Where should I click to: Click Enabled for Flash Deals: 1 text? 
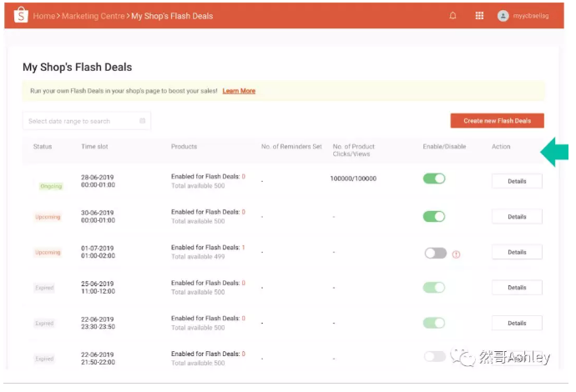click(208, 248)
